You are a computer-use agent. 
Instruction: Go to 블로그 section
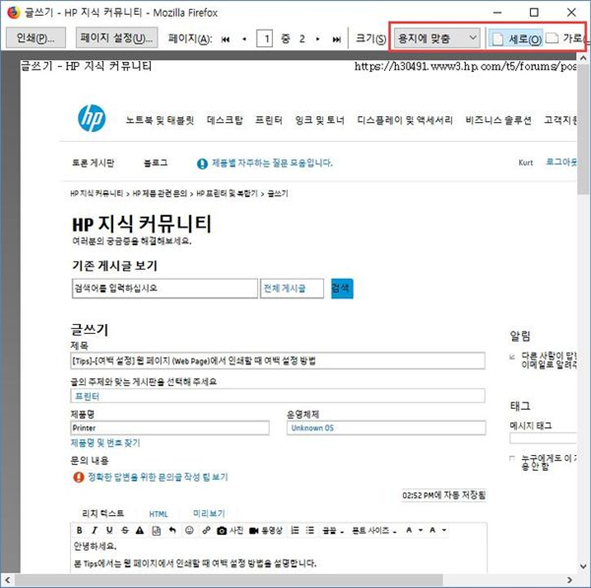(x=156, y=163)
